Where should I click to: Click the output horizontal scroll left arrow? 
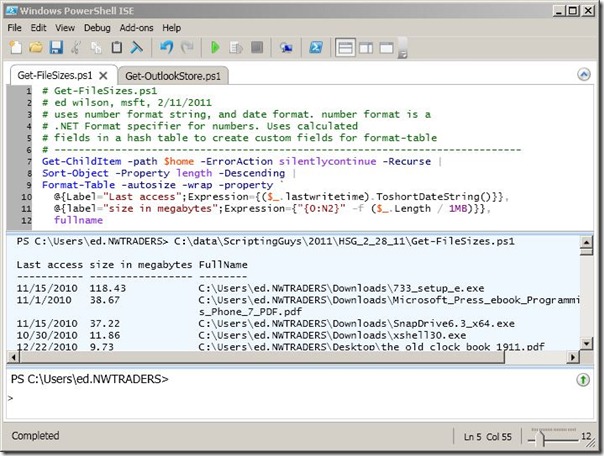coord(13,357)
